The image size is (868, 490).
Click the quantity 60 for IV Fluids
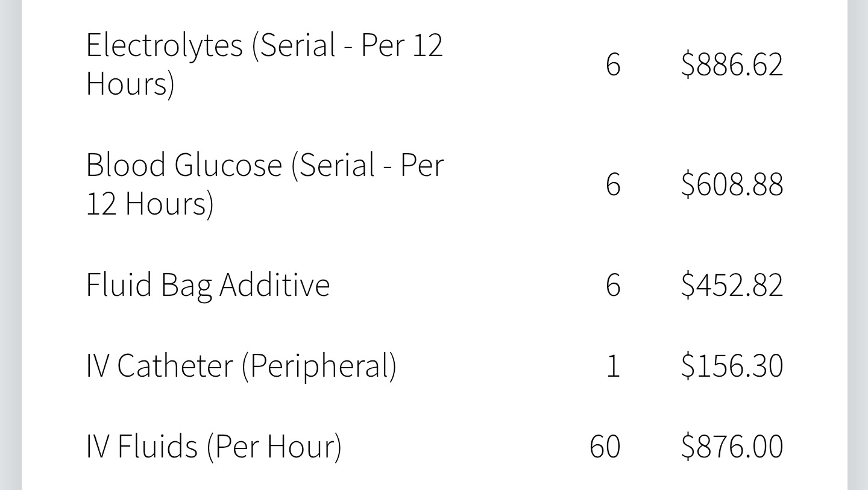click(605, 447)
